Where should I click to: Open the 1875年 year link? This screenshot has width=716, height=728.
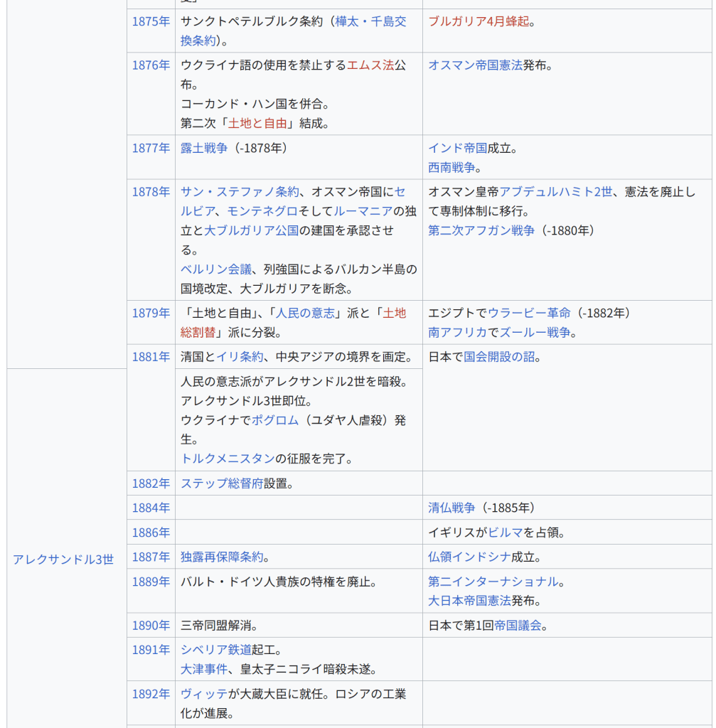coord(151,21)
